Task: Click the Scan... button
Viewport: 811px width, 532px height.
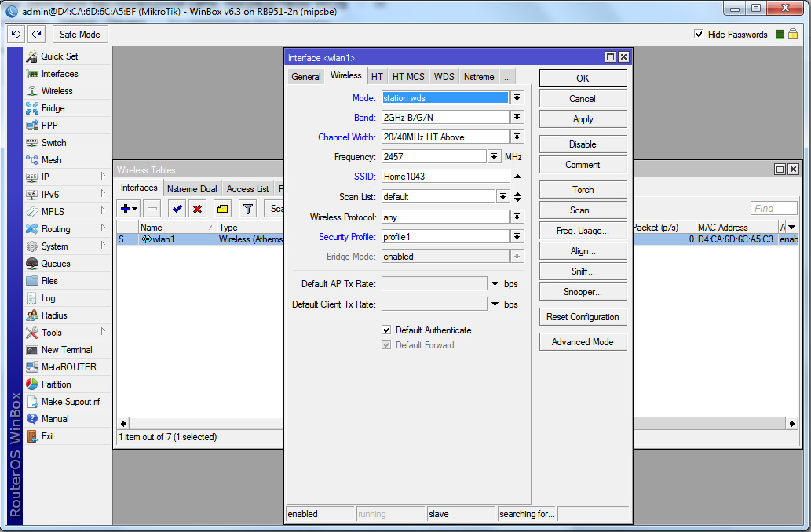Action: coord(583,210)
